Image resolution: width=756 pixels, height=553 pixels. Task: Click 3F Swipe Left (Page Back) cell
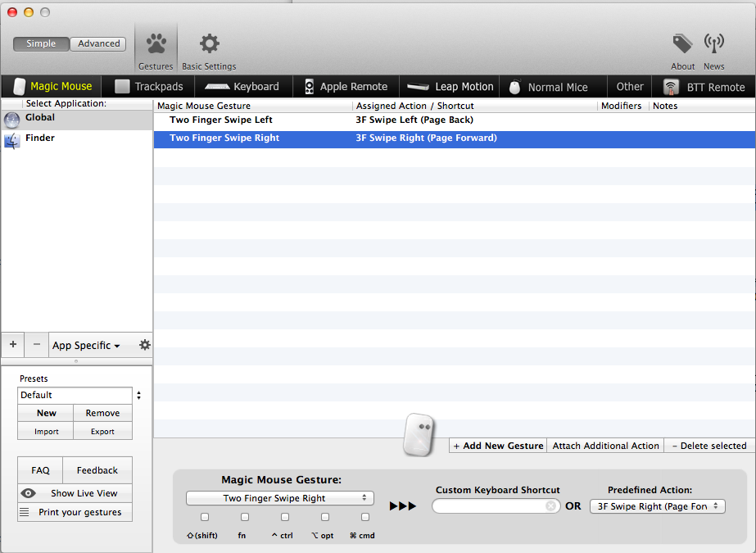(x=414, y=120)
